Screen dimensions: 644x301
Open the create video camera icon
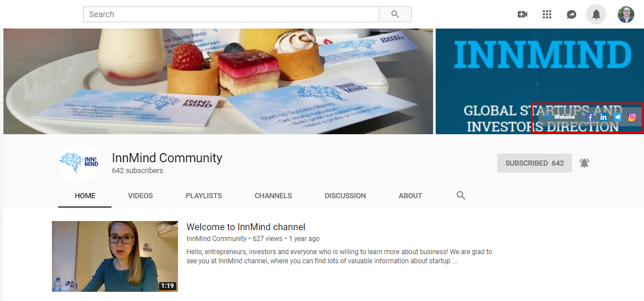(x=523, y=14)
